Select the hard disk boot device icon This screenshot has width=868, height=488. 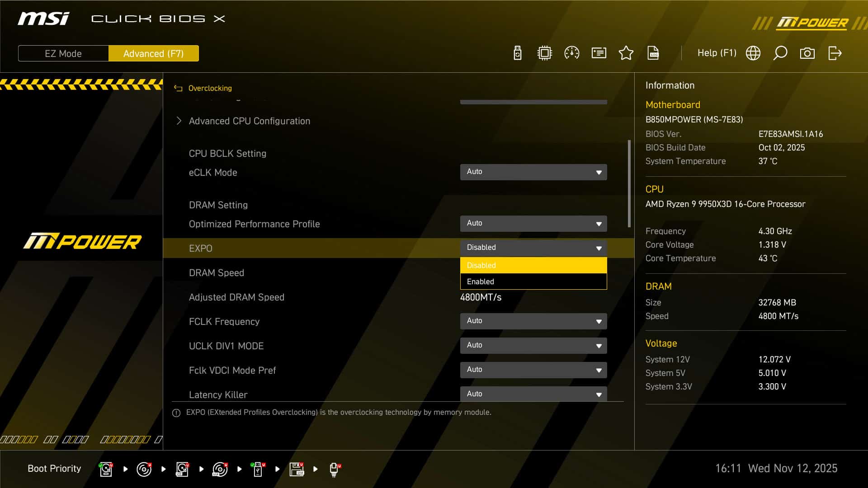[x=106, y=469]
